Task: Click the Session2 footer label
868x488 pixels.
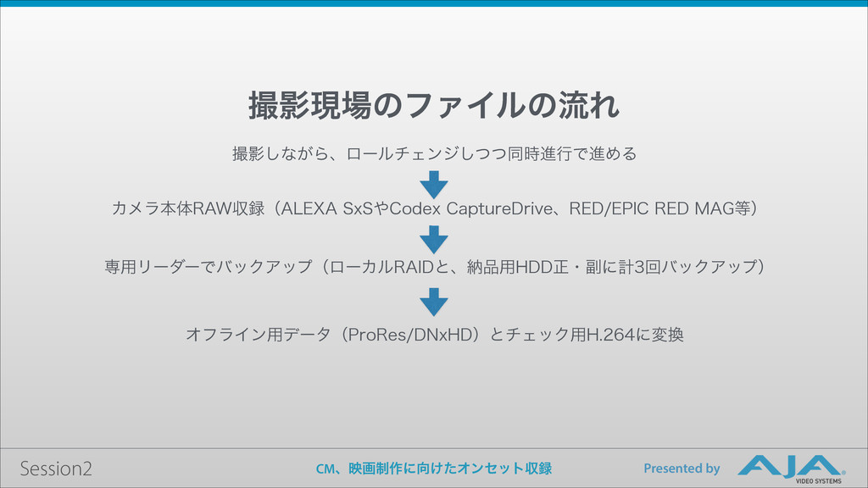Action: coord(56,469)
